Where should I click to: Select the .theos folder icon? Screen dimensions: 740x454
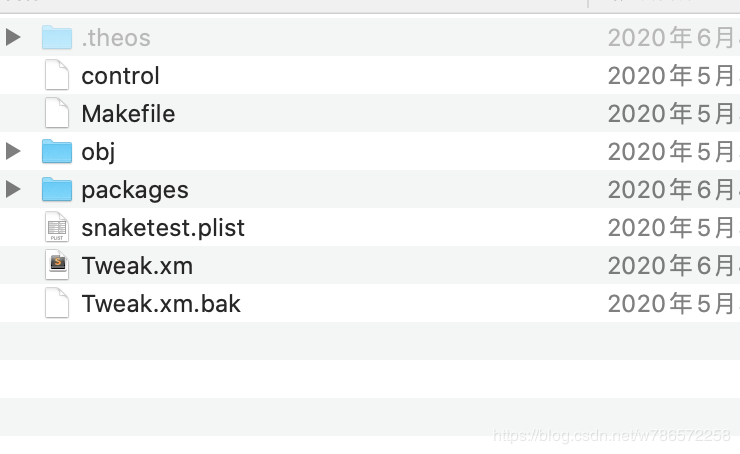(57, 37)
